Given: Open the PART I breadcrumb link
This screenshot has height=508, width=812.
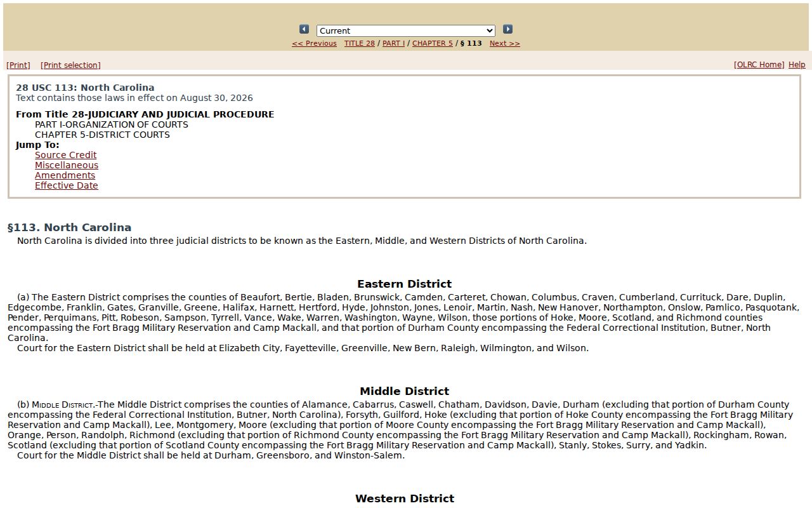Looking at the screenshot, I should click(393, 44).
